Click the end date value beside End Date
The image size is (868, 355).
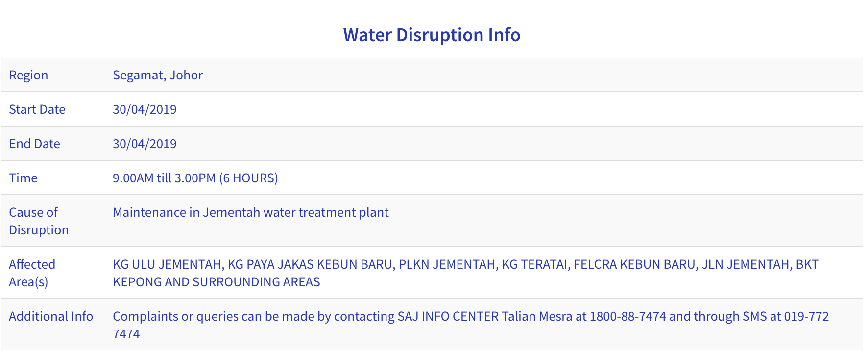[145, 144]
